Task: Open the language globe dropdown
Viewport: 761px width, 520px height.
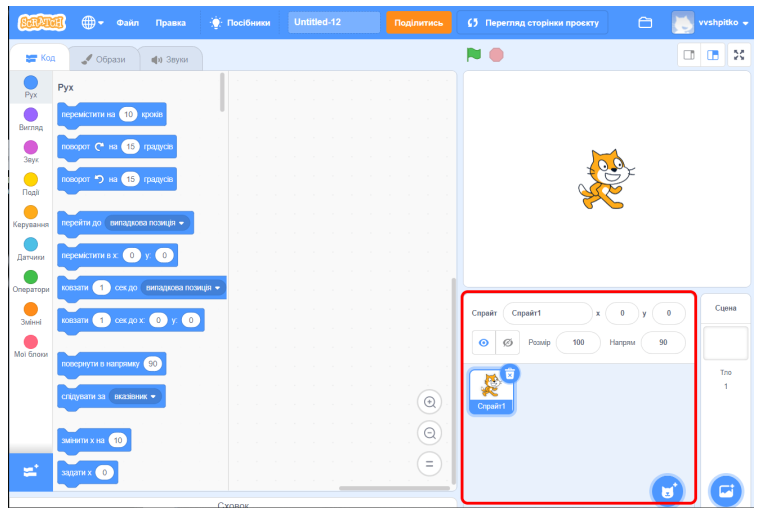Action: tap(92, 22)
